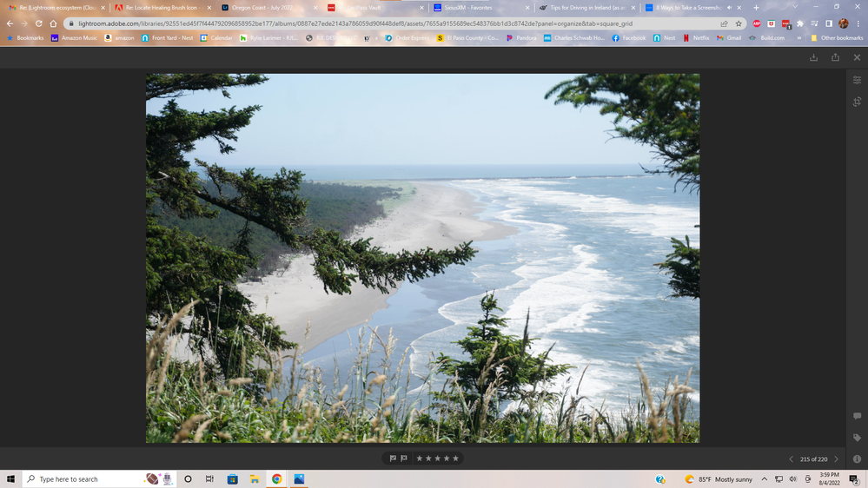Download the photo with the download icon

(x=814, y=57)
